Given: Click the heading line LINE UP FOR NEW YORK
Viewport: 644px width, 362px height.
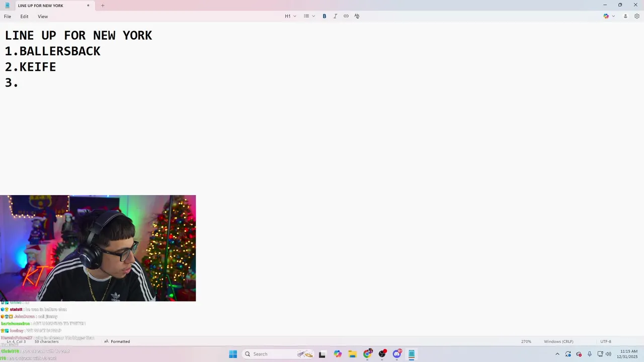Looking at the screenshot, I should [78, 35].
